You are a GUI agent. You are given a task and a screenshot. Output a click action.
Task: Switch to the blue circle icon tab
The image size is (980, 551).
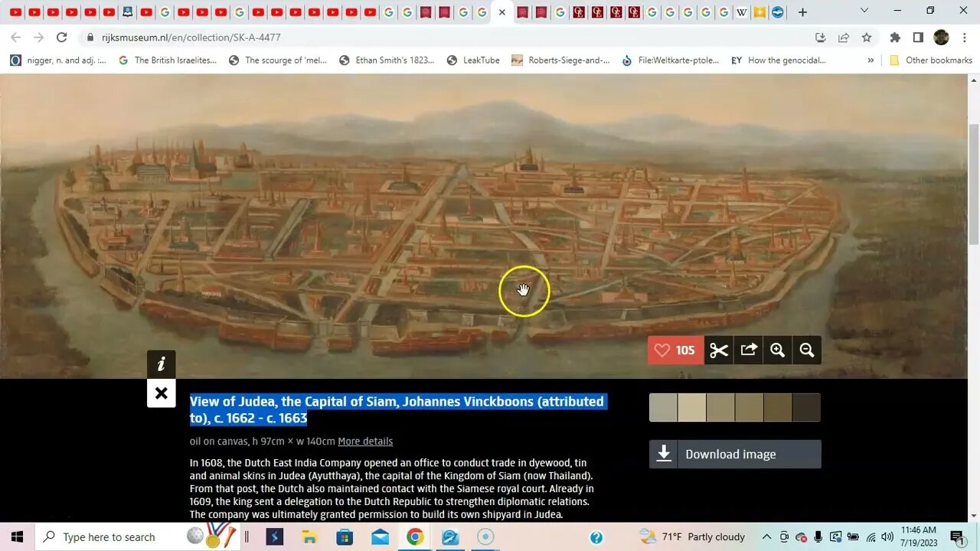click(778, 12)
